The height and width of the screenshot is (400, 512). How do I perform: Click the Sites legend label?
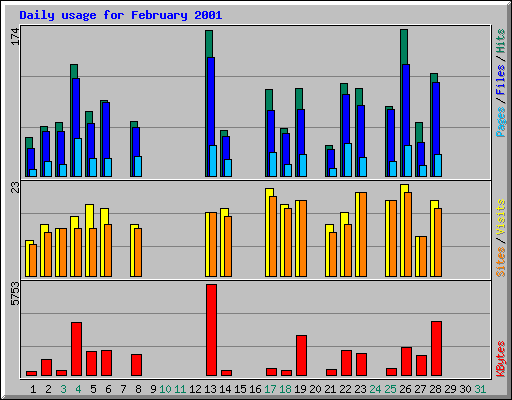pos(501,262)
